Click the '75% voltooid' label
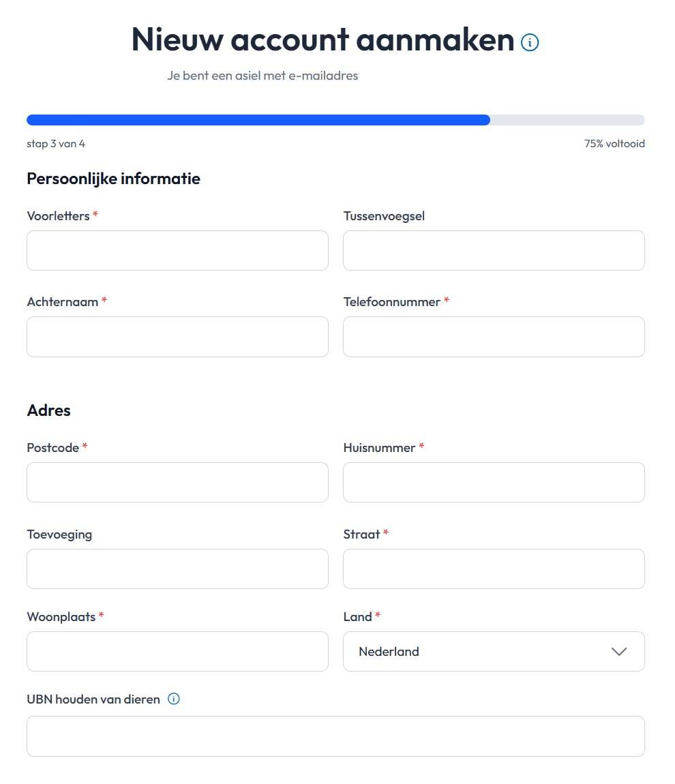This screenshot has height=784, width=675. point(614,144)
